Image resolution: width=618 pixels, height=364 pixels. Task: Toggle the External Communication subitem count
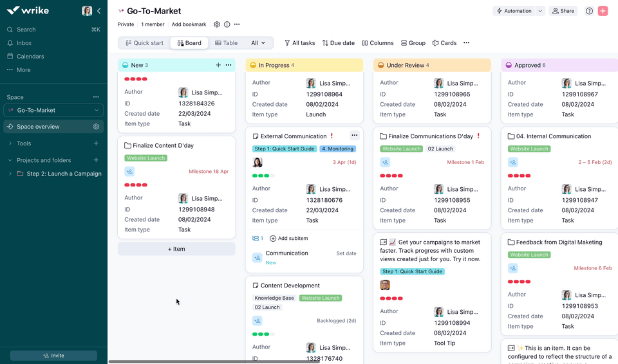(257, 239)
